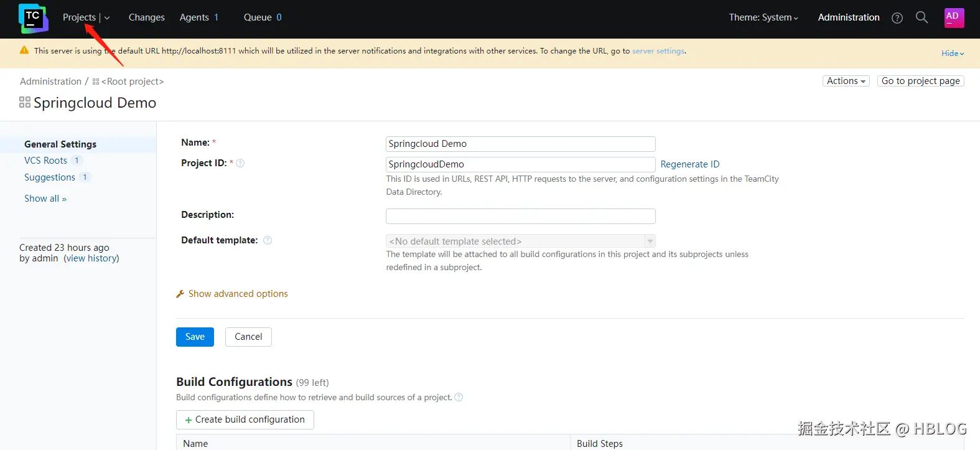Open the AD user avatar
Viewport: 980px width, 450px height.
(x=953, y=17)
